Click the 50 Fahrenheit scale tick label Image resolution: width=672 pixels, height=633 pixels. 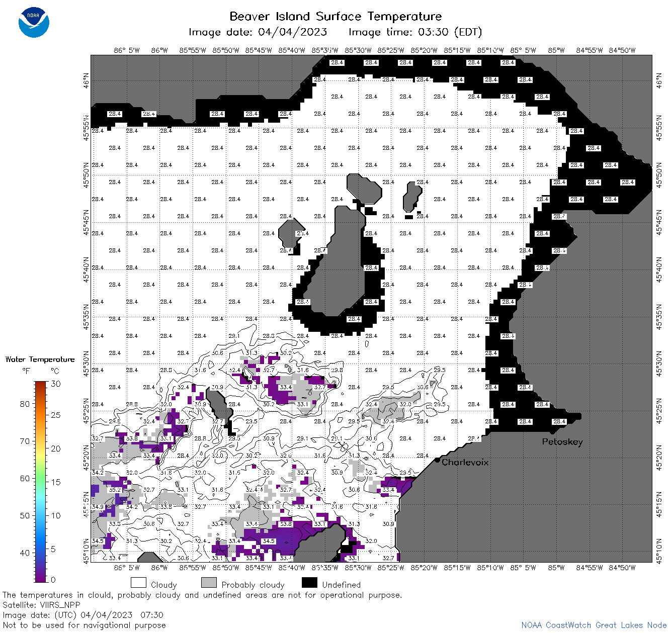coord(25,515)
